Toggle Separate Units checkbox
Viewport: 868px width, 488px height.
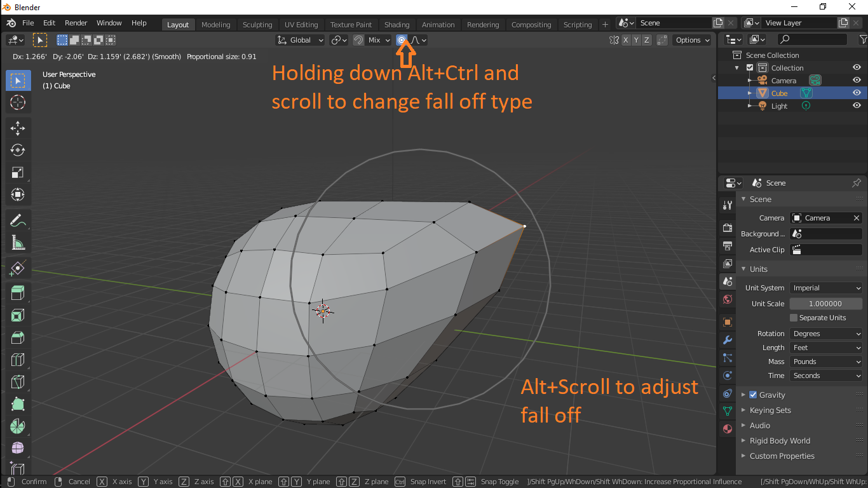(x=794, y=318)
